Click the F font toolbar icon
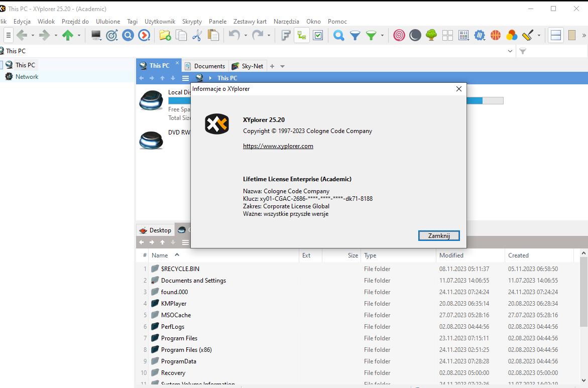588x388 pixels. [x=286, y=36]
